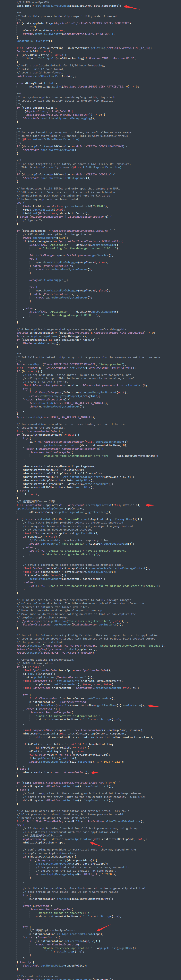Viewport: 181px width, 980px height.
Task: Select the TIME_12_24 settings key
Action: [x=140, y=48]
